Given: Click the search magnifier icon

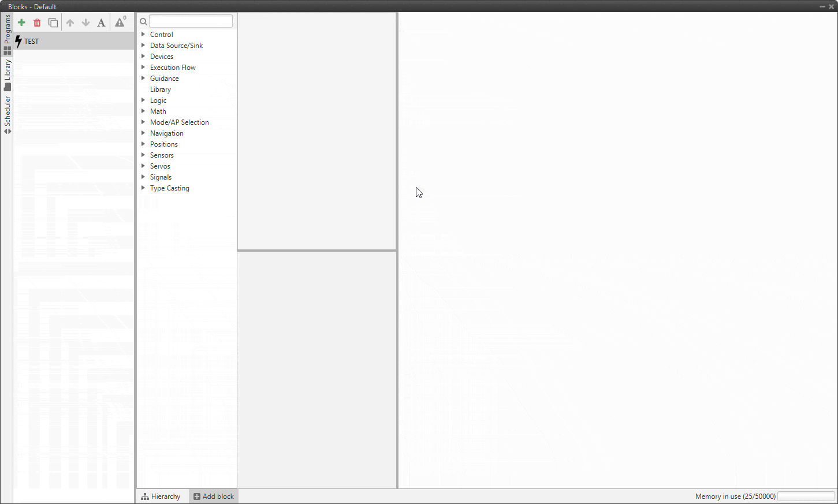Looking at the screenshot, I should click(x=143, y=21).
